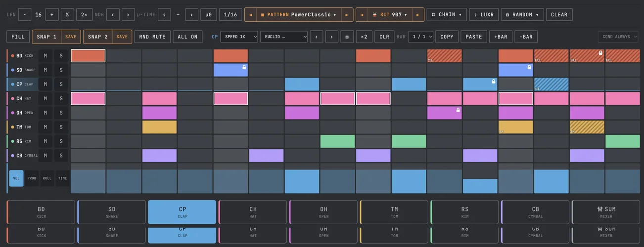Solo the CB cymbal track

pos(61,156)
